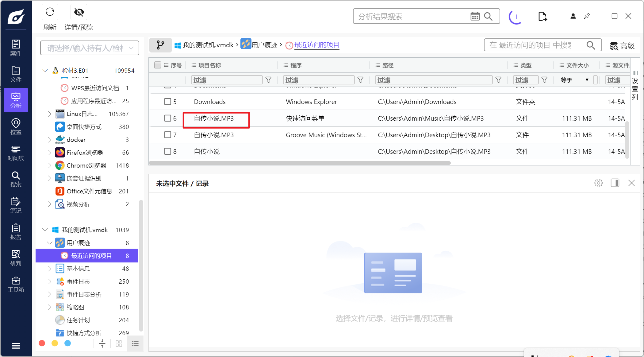Screen dimensions: 644x357
Task: Click the branch tree icon beside breadcrumb
Action: point(160,45)
